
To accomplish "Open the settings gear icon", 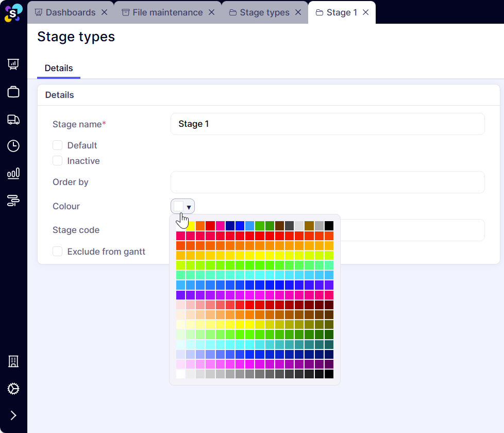I will (13, 389).
